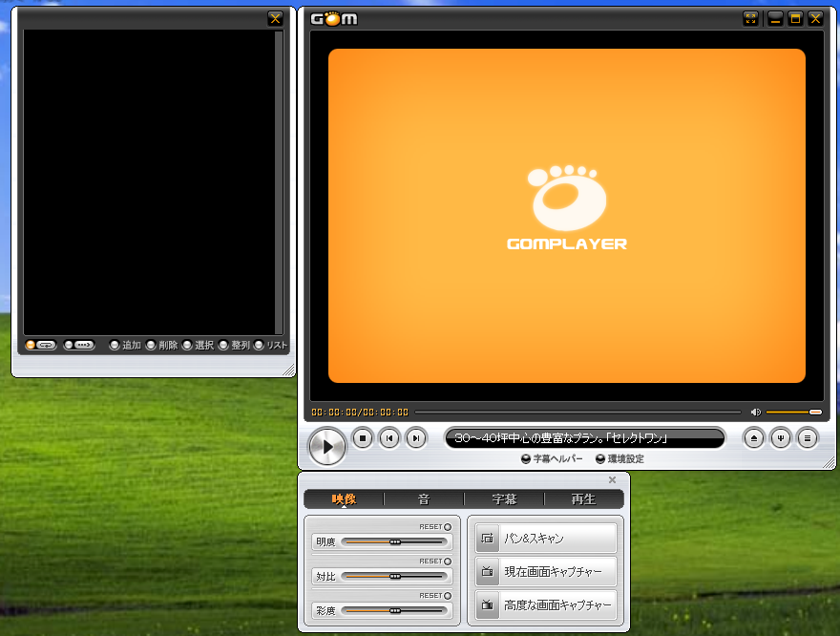
Task: Select the 字幕 tab
Action: [504, 499]
